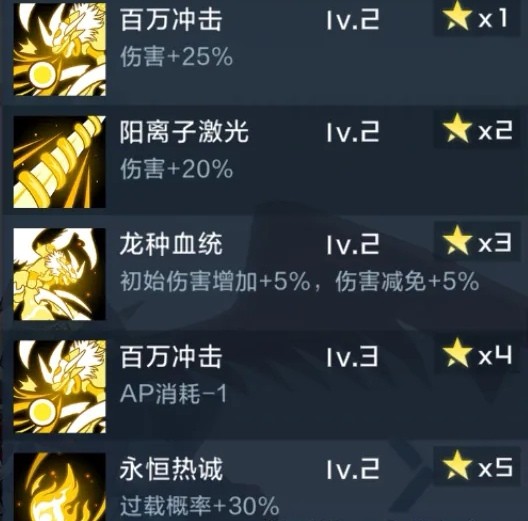Click the star x2 cost badge
This screenshot has width=528, height=521.
pyautogui.click(x=476, y=130)
